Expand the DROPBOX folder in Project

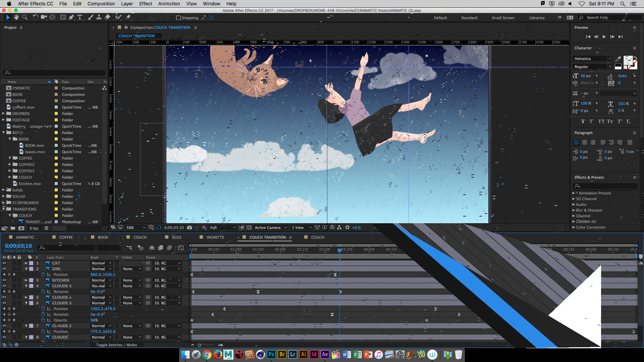(3, 114)
